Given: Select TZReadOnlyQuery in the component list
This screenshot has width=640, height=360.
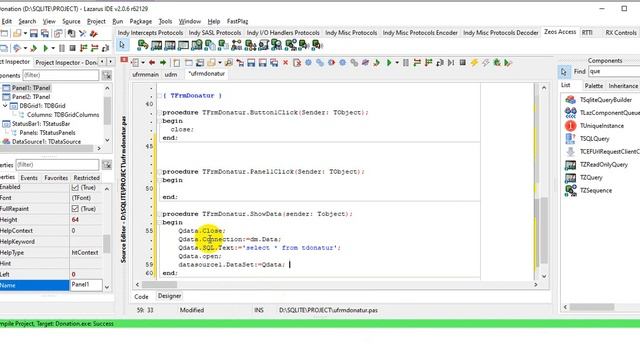Looking at the screenshot, I should pos(604,164).
